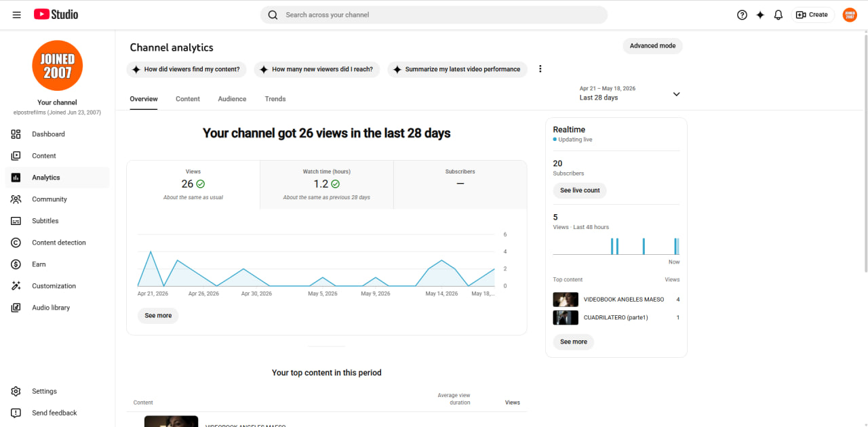
Task: Click the green check icon beside watch time 1.2
Action: [x=336, y=184]
